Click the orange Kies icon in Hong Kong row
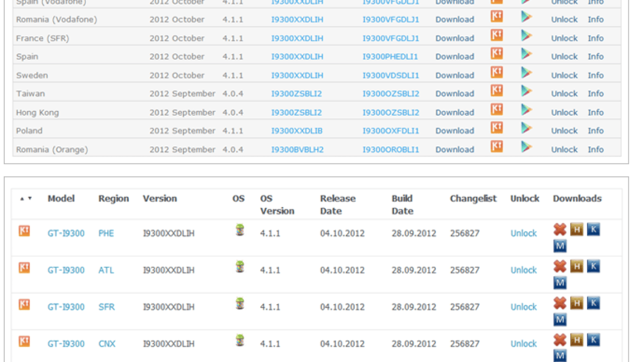This screenshot has height=362, width=644. [497, 109]
